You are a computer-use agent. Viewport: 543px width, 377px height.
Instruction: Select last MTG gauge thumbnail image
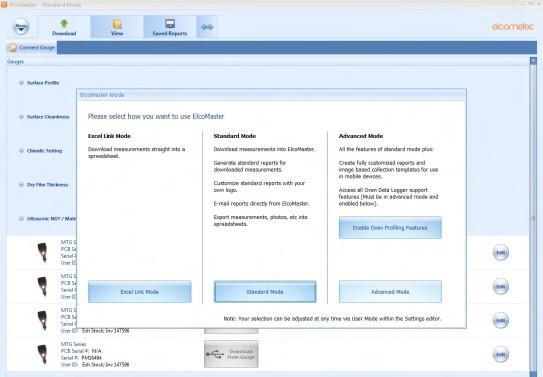[42, 354]
